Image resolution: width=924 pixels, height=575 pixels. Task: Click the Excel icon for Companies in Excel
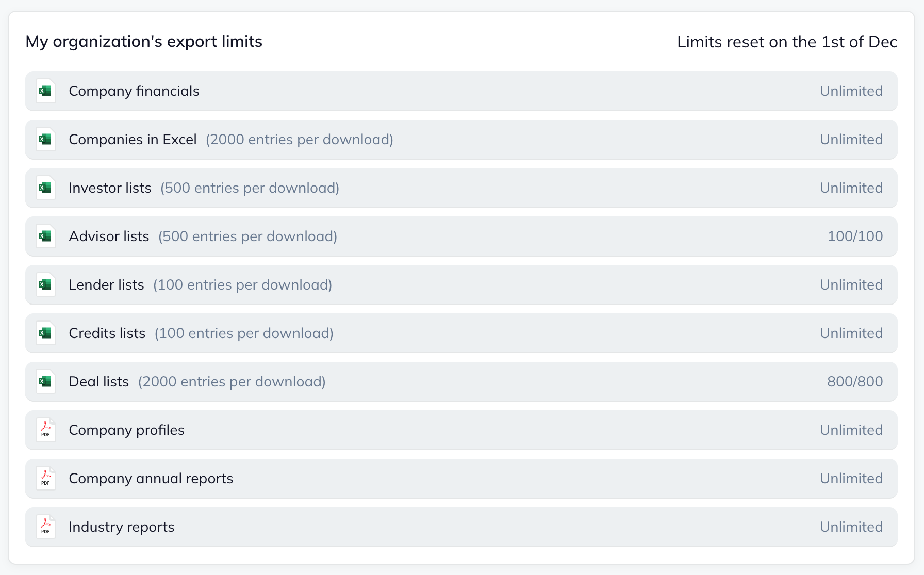(x=45, y=140)
